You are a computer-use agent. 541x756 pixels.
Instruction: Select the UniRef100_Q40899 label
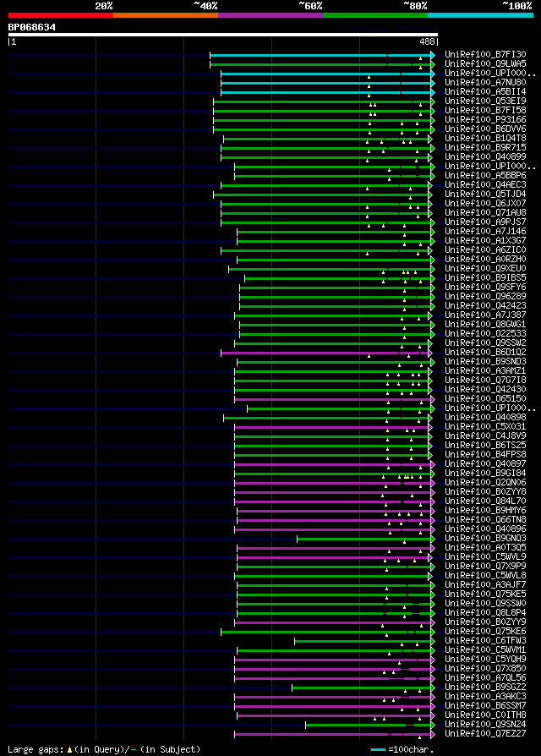(485, 156)
